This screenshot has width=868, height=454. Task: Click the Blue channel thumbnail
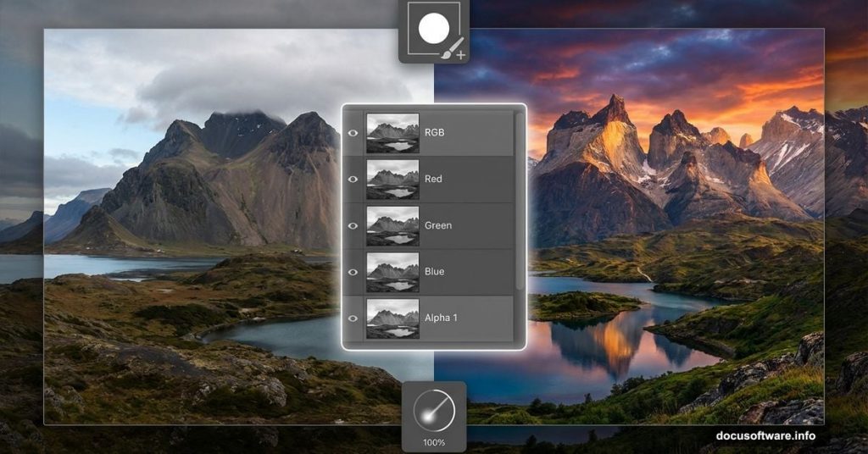[392, 272]
